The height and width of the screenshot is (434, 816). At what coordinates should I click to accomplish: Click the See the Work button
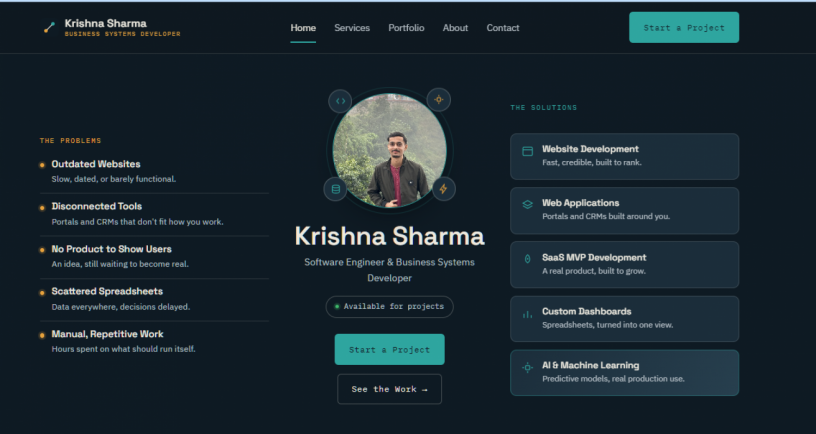point(389,389)
